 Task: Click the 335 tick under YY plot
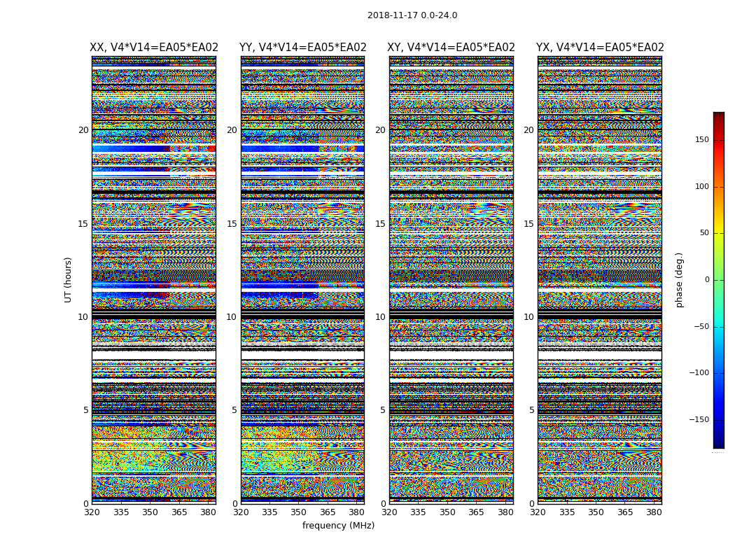pos(269,512)
